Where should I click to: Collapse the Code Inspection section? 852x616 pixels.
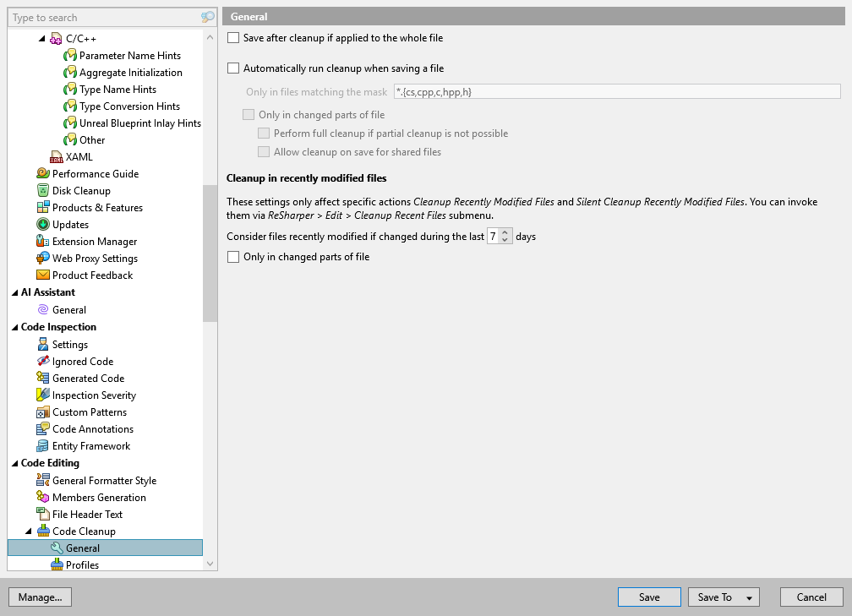click(x=14, y=327)
